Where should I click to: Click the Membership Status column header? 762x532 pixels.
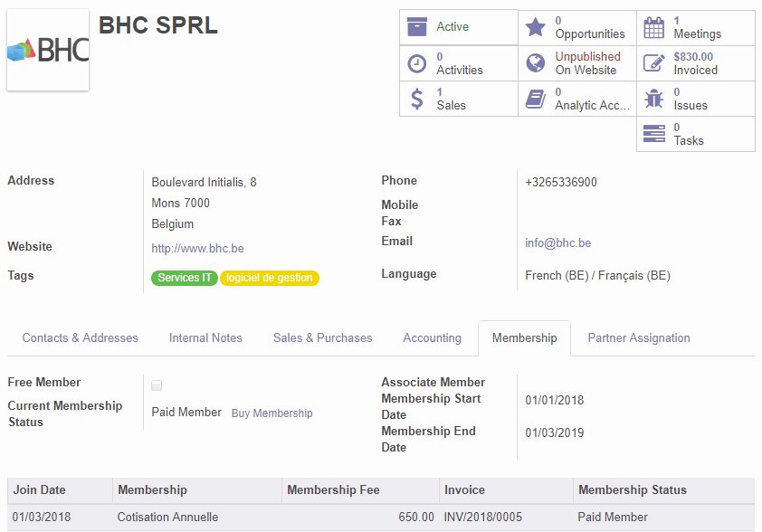633,489
